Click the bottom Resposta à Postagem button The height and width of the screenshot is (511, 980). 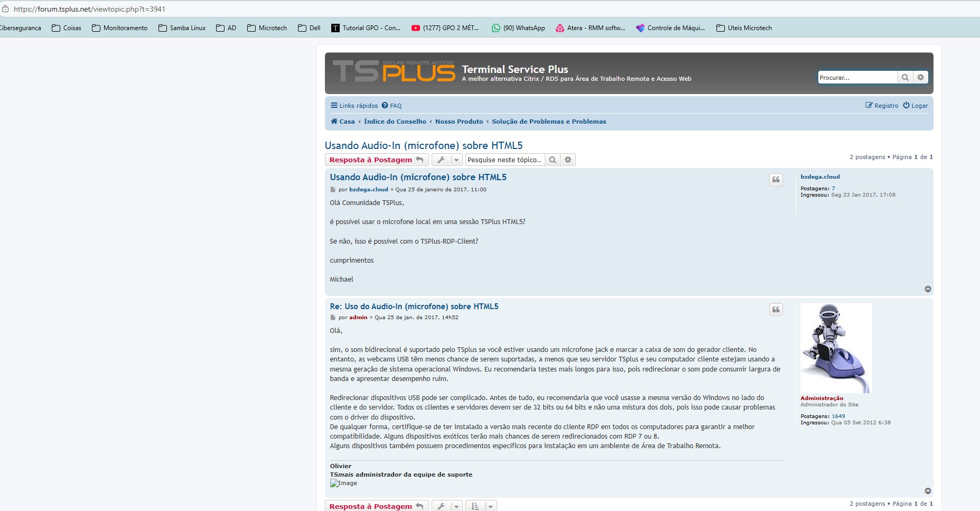[377, 506]
